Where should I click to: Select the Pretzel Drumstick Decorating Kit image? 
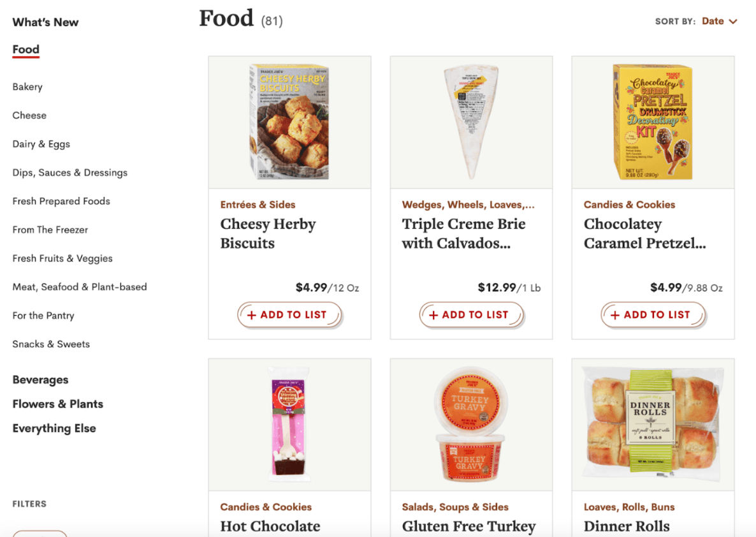(x=652, y=122)
